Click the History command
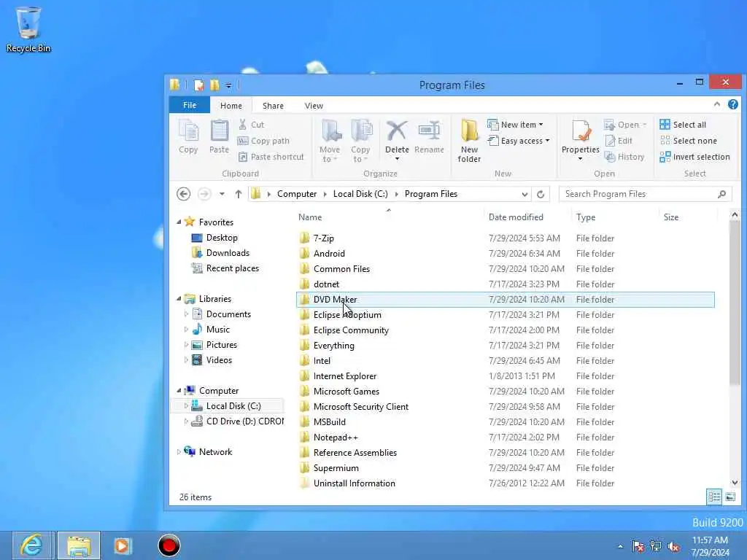The height and width of the screenshot is (560, 747). point(624,157)
